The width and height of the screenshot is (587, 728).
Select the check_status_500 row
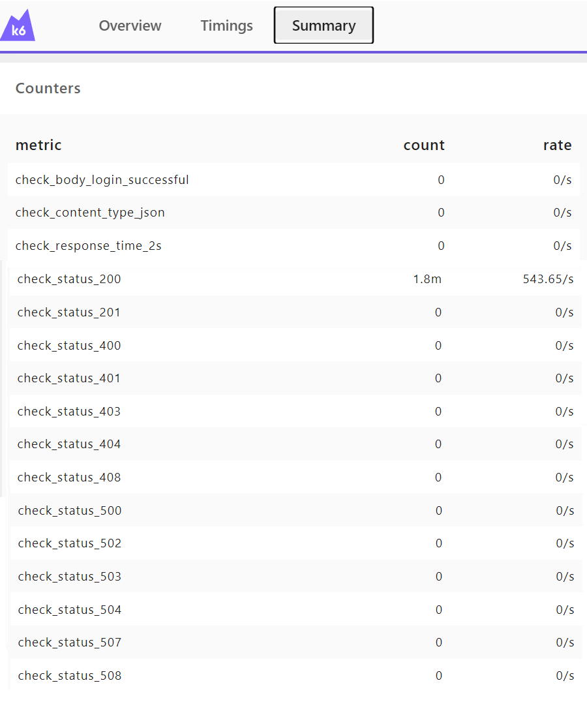(x=69, y=510)
